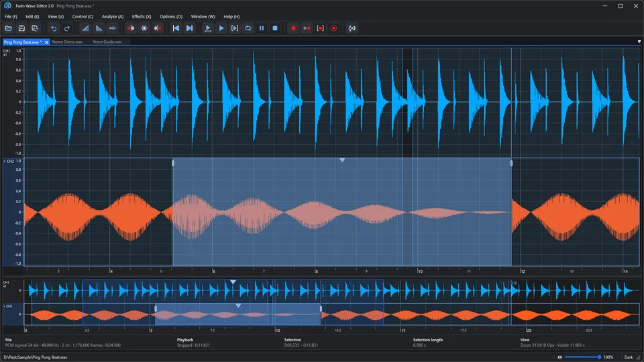Screen dimensions: 644x362
Task: Click the Pado Wave Editor app logo
Action: tap(8, 6)
